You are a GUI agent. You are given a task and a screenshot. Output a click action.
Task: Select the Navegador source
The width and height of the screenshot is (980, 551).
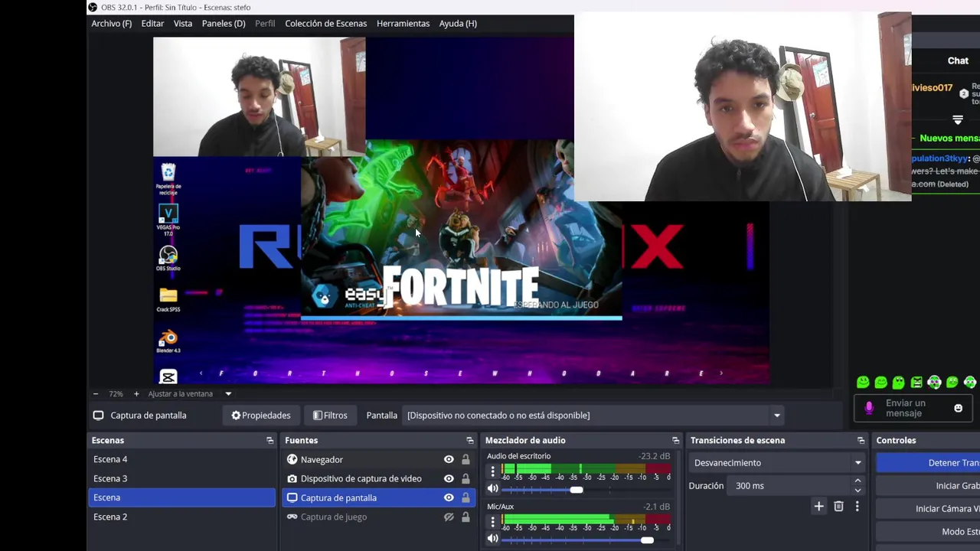(x=322, y=460)
